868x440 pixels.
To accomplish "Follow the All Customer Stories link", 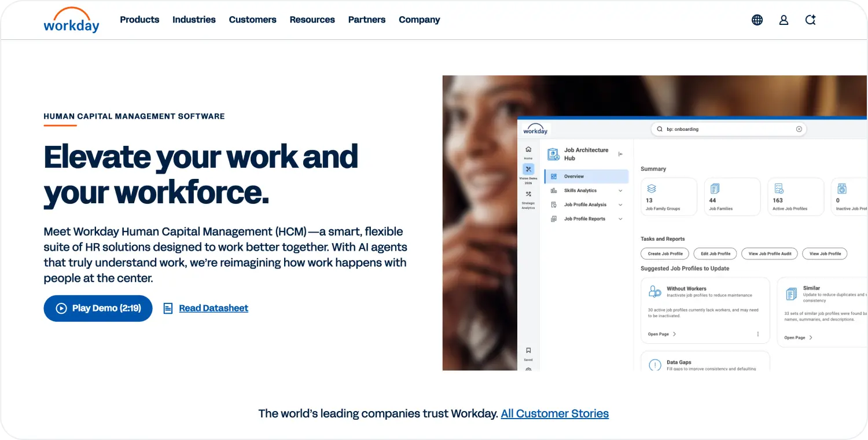I will (x=555, y=414).
